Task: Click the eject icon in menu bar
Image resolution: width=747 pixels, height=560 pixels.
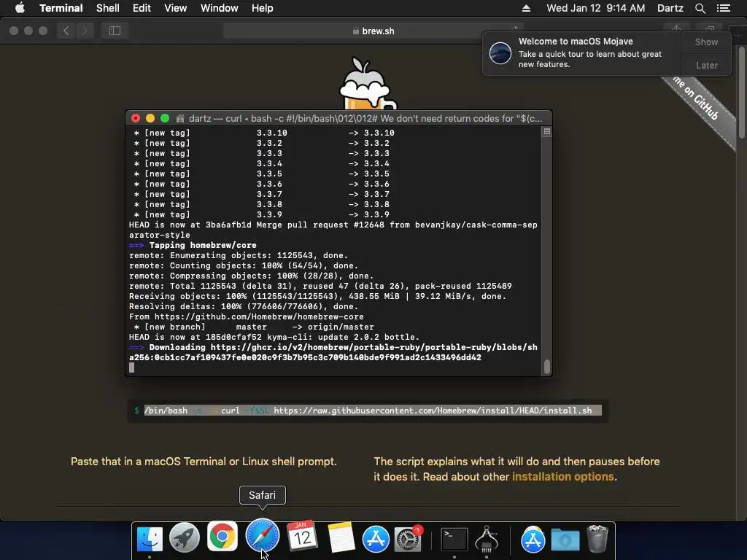Action: click(526, 8)
